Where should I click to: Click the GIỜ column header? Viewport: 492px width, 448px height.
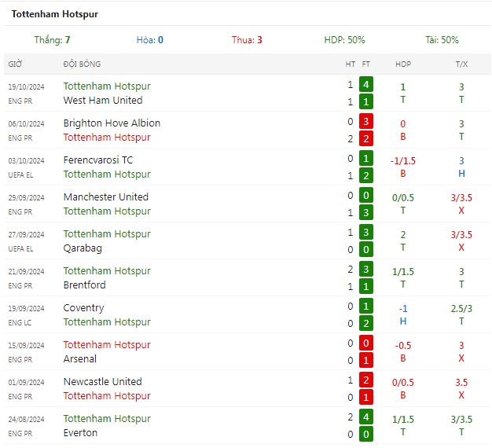click(x=15, y=64)
